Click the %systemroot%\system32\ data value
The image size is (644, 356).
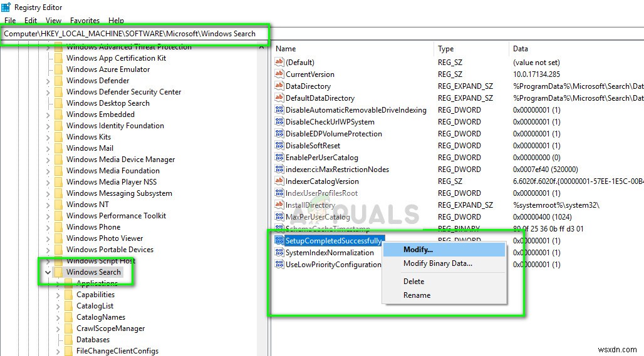coord(556,205)
